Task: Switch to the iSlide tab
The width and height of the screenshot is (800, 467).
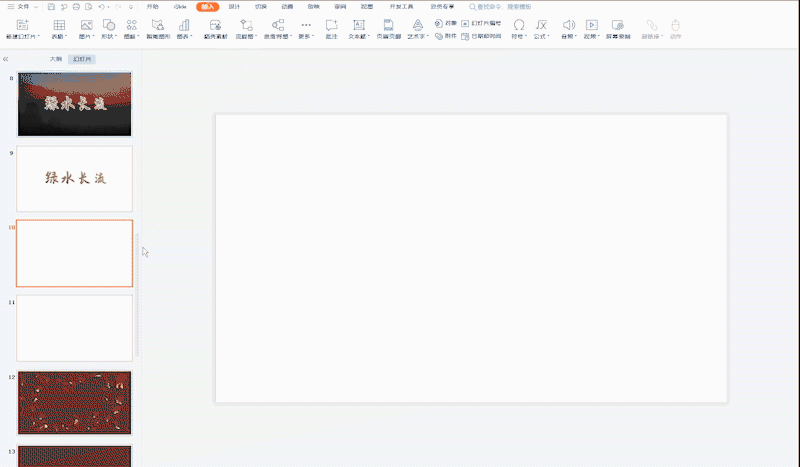Action: coord(180,7)
